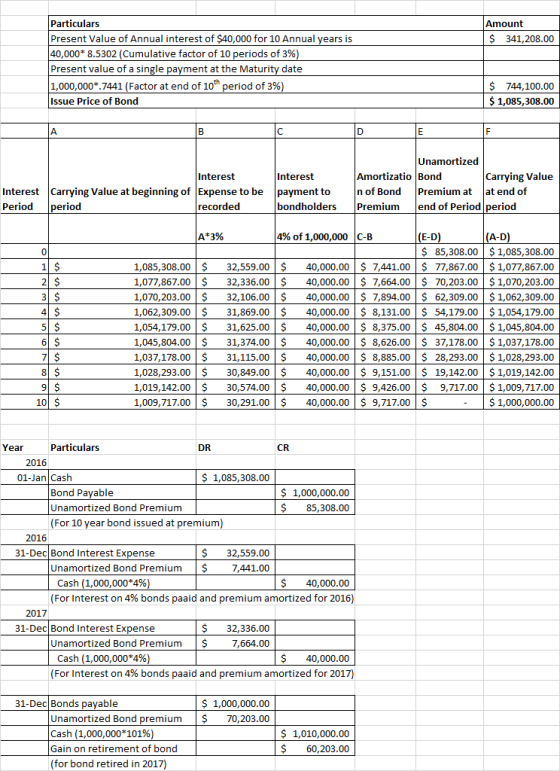The image size is (560, 771).
Task: Select the $ 85,308.00 cell in period 0
Action: pyautogui.click(x=449, y=252)
